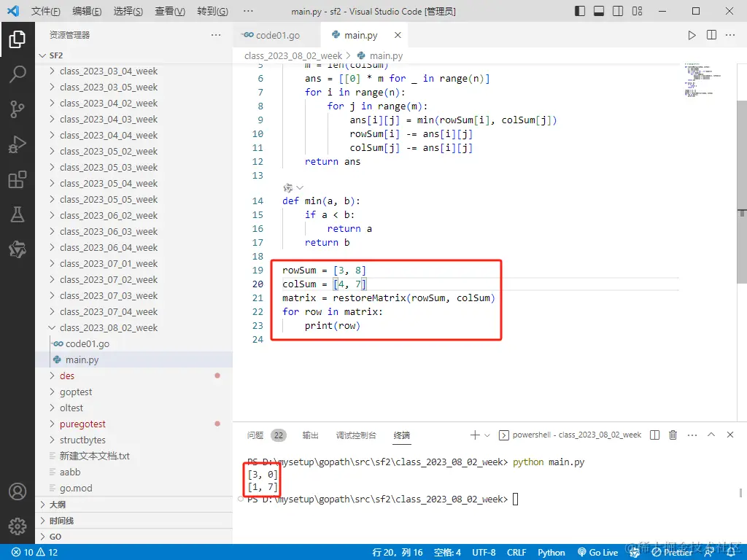Close the main.py editor tab

[x=398, y=35]
